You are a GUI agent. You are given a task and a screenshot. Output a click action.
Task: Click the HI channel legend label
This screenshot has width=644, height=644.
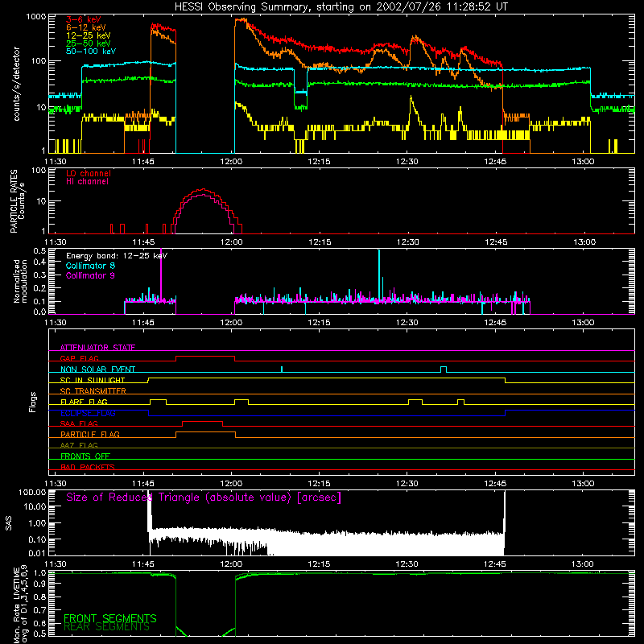pyautogui.click(x=87, y=181)
